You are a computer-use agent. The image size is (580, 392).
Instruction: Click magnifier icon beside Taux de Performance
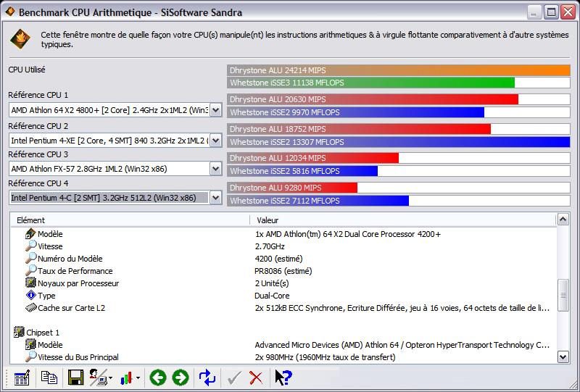tap(30, 270)
